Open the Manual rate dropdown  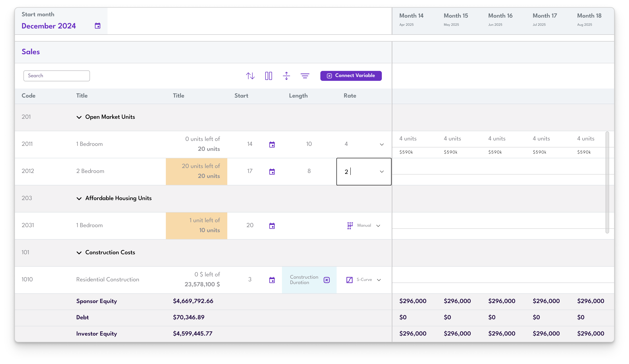tap(378, 226)
